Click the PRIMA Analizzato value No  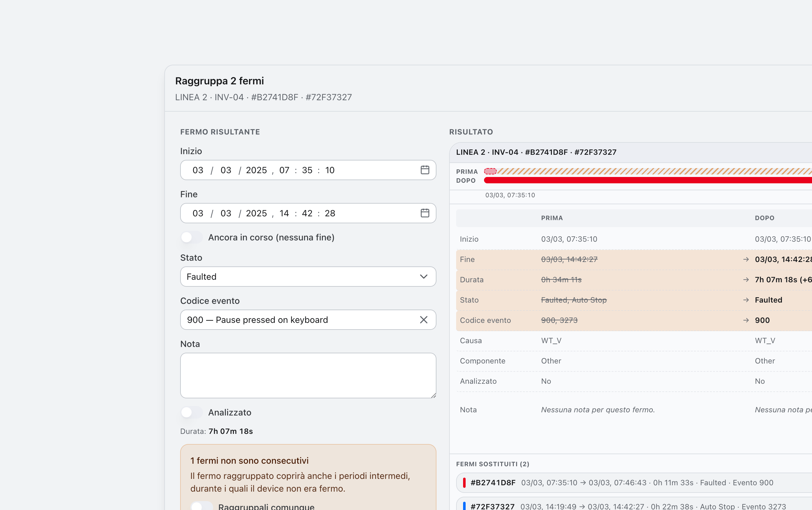(x=546, y=381)
